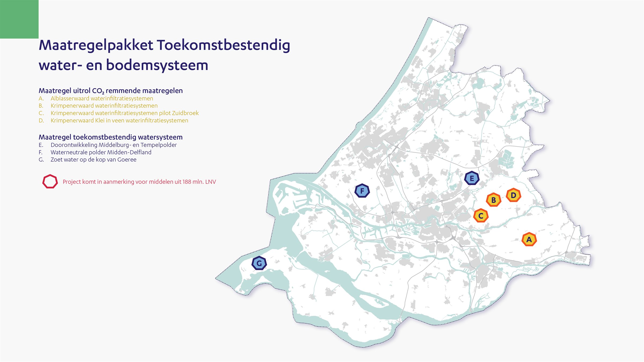Select Waterneutrale polder Midden-Delfland entry

(x=101, y=152)
